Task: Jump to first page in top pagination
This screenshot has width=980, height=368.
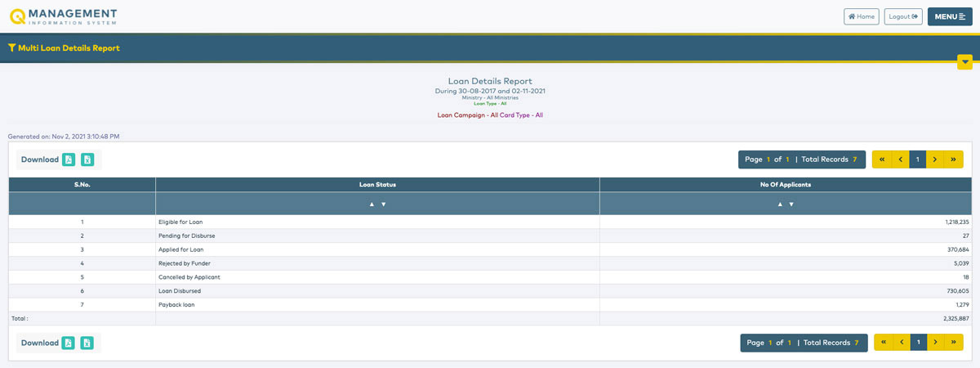Action: [881, 159]
